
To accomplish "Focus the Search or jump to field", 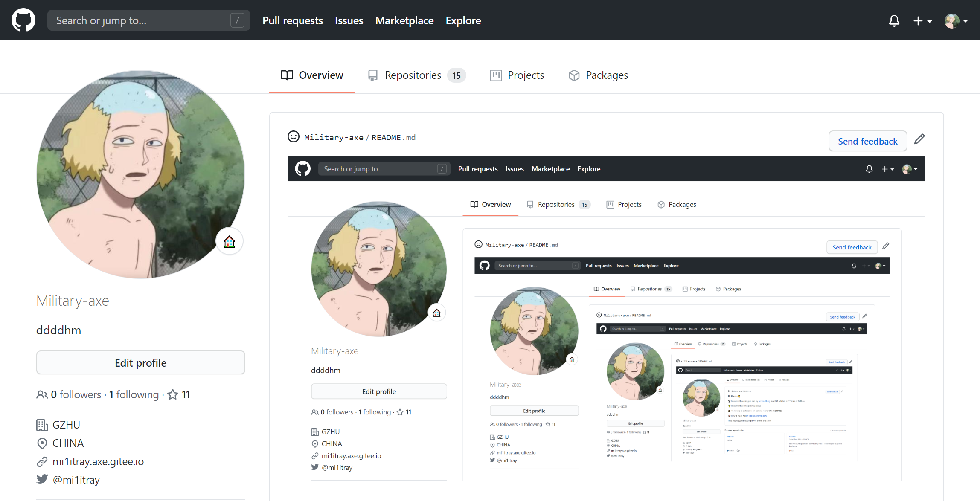I will 141,20.
